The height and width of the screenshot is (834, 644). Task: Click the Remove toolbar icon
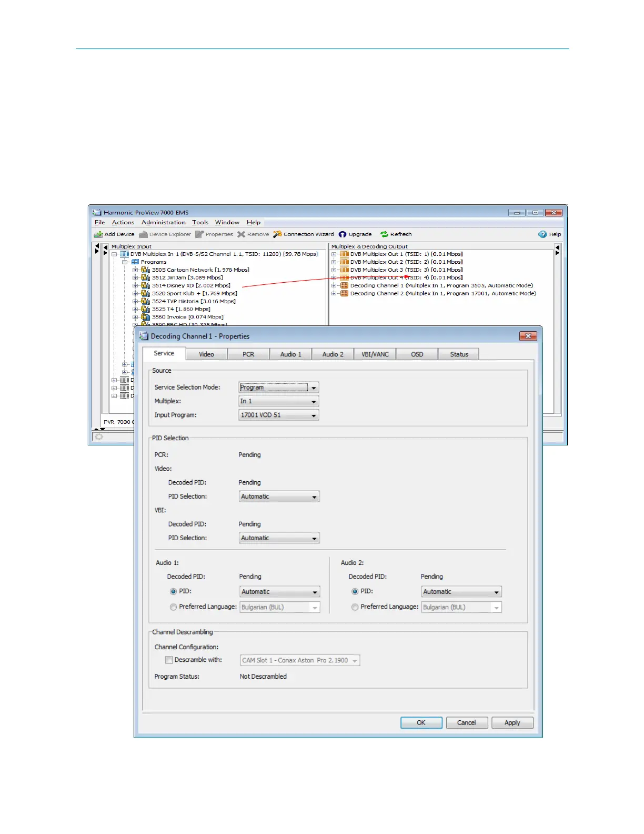tap(241, 234)
